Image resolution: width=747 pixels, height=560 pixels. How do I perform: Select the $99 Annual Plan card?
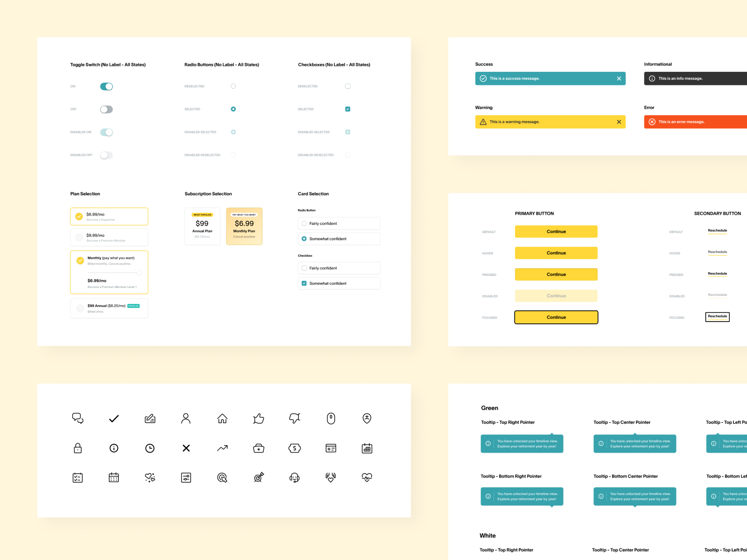click(x=202, y=226)
